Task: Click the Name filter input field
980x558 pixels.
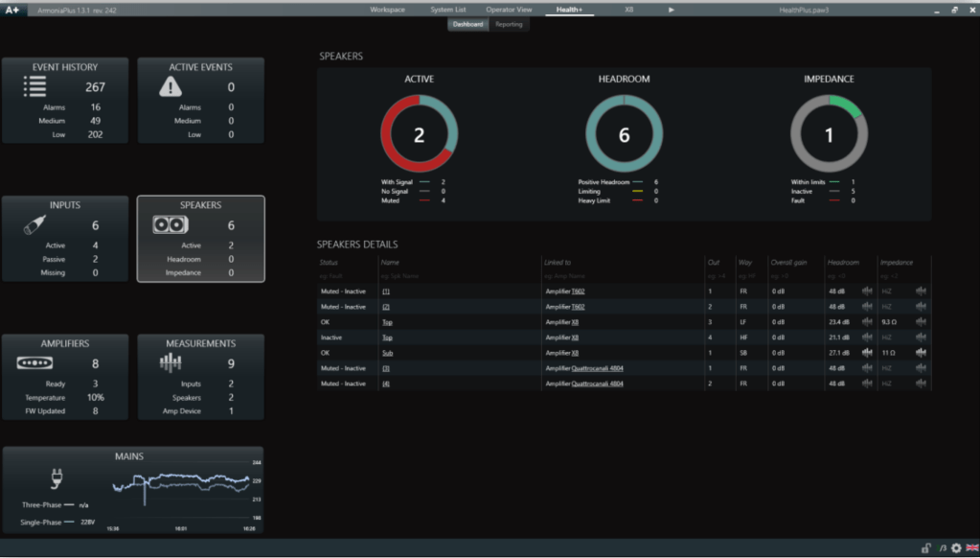Action: click(460, 276)
